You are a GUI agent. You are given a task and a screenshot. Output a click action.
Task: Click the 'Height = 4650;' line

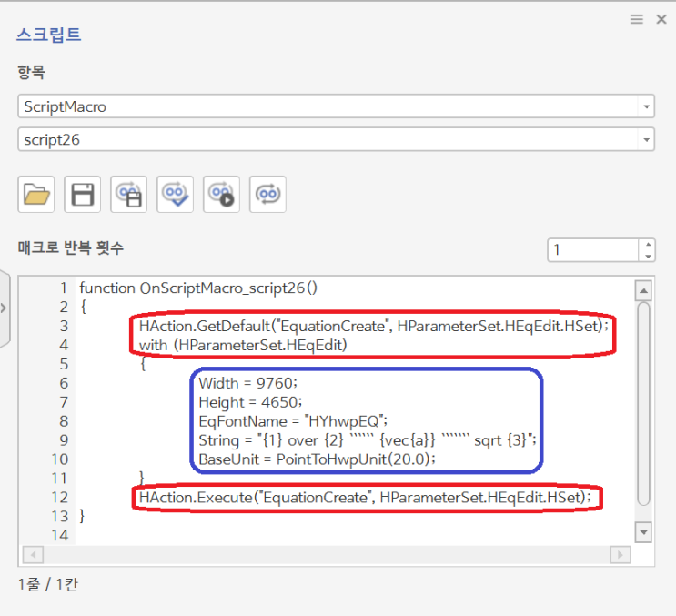250,402
